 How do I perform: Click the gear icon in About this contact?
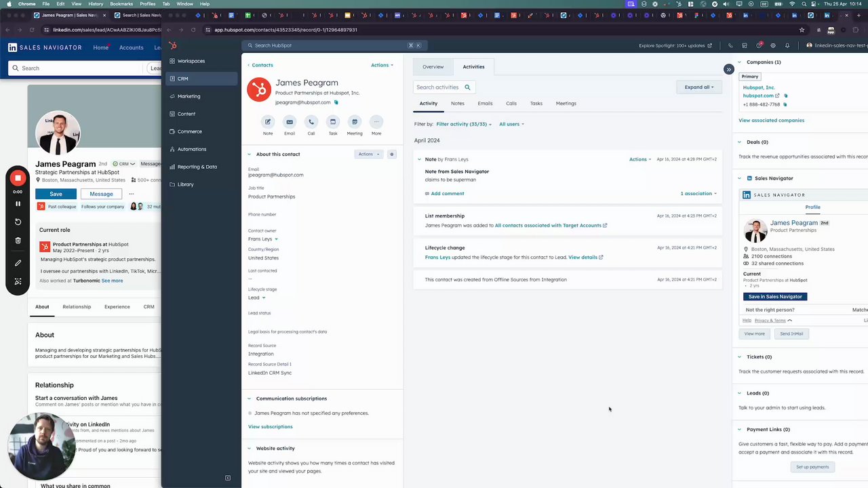point(391,155)
